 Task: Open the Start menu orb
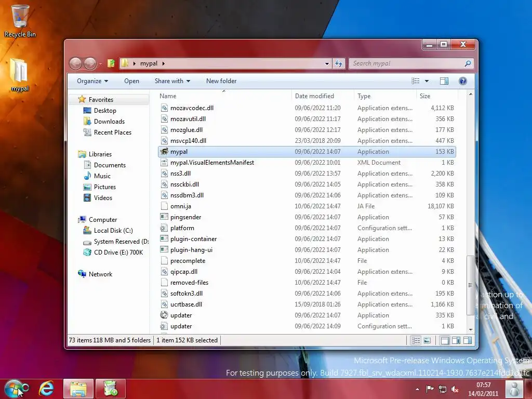click(14, 388)
